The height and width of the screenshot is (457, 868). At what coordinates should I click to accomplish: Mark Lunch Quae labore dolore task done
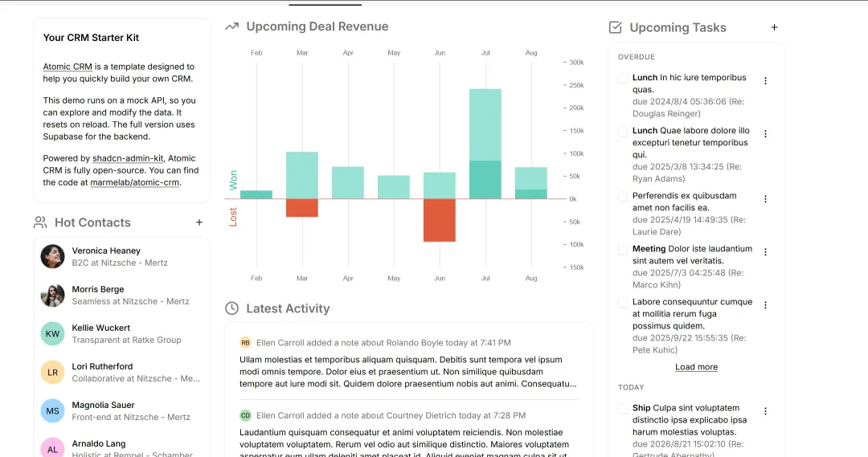623,132
